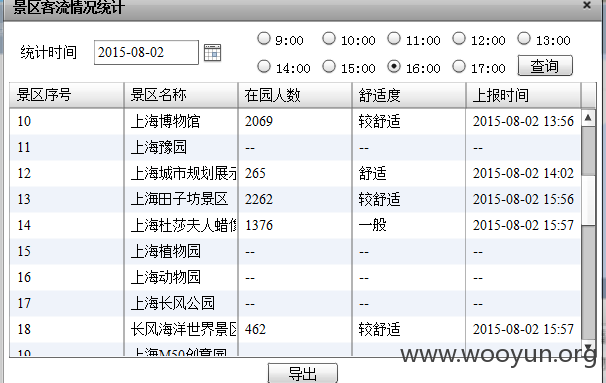The height and width of the screenshot is (383, 606).
Task: Click the selected 16:00 radio button
Action: [x=394, y=66]
